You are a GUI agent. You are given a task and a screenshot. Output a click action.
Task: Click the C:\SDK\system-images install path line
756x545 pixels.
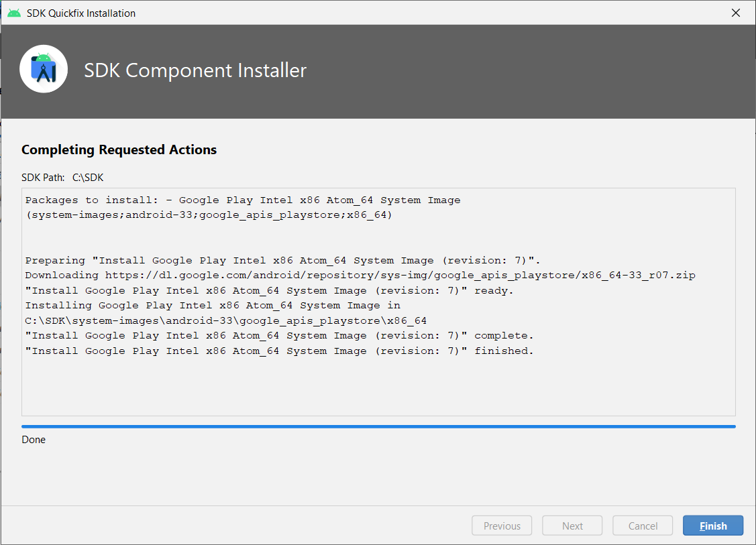[225, 321]
